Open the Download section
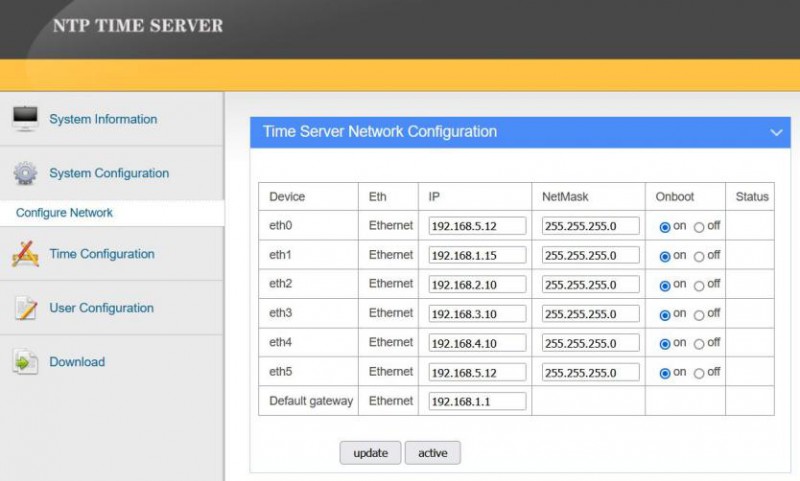This screenshot has width=800, height=481. tap(77, 362)
